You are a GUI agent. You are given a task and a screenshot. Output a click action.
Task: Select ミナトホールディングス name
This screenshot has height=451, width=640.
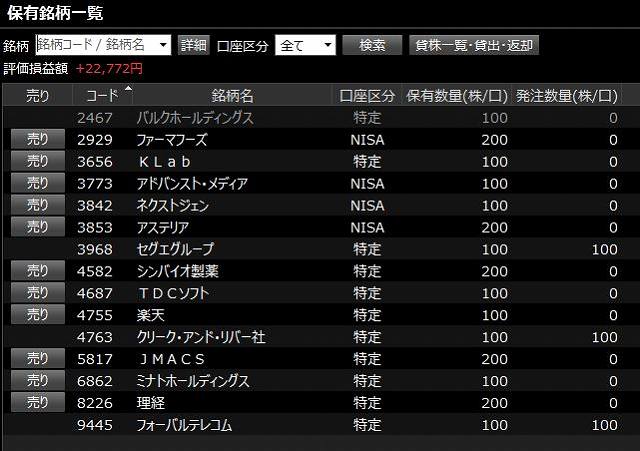point(193,381)
